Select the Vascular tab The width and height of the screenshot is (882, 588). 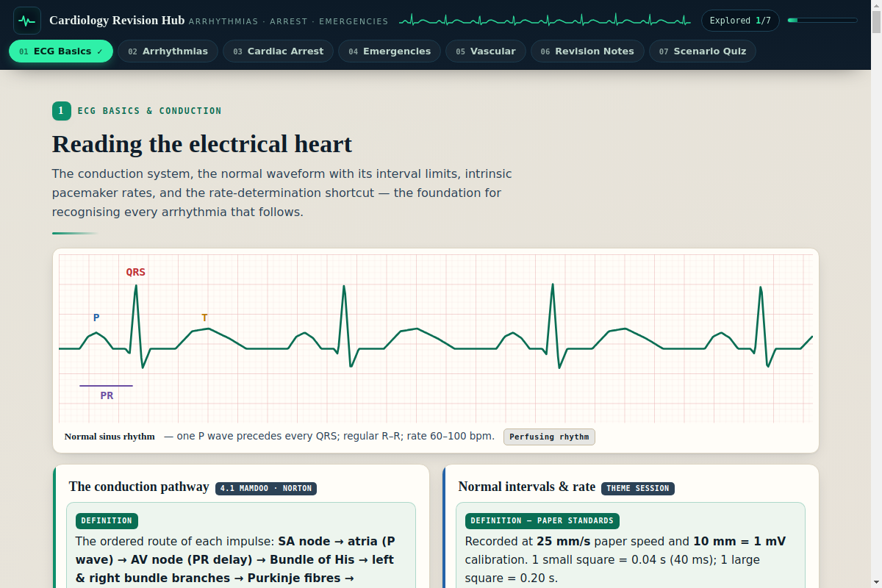tap(486, 51)
